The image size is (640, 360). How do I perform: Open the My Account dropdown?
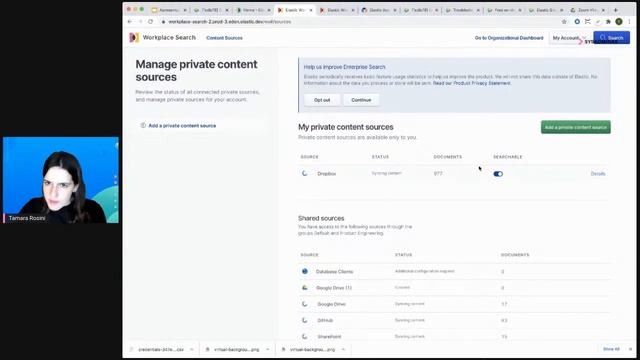coord(569,38)
